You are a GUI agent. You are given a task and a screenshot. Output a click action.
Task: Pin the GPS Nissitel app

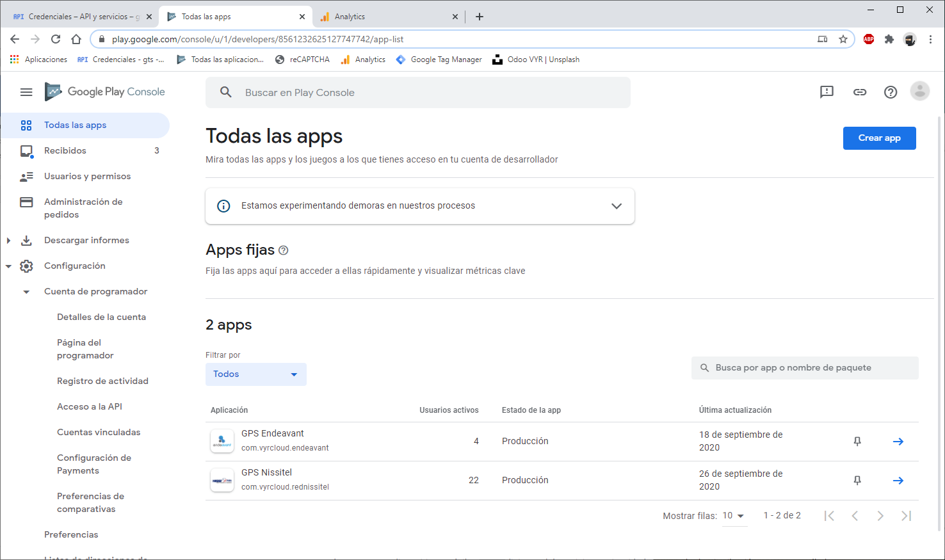coord(857,481)
